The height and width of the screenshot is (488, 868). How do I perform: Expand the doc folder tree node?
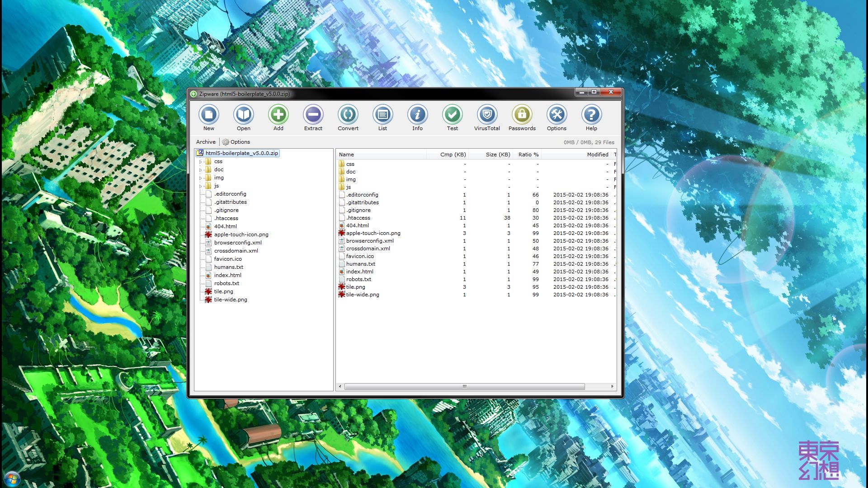201,170
